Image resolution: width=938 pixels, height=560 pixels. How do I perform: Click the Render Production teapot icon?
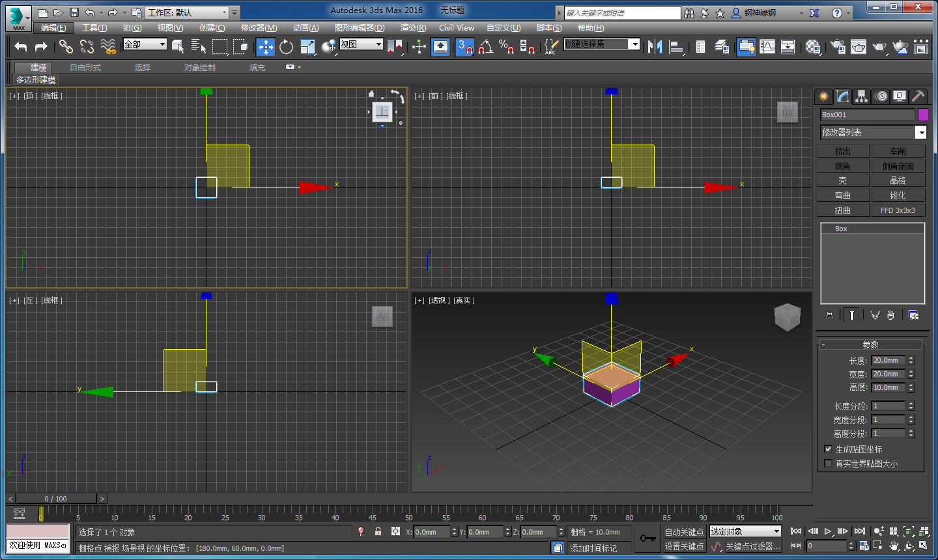[879, 47]
